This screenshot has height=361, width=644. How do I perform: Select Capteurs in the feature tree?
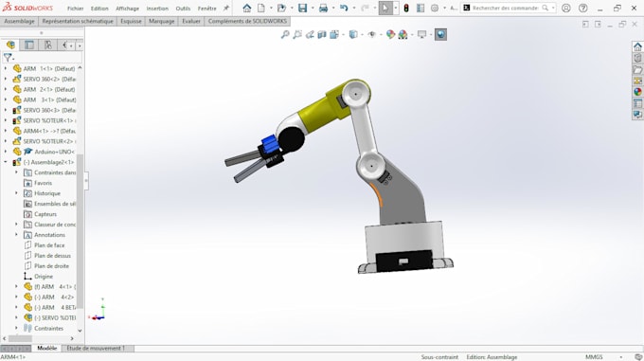coord(45,214)
